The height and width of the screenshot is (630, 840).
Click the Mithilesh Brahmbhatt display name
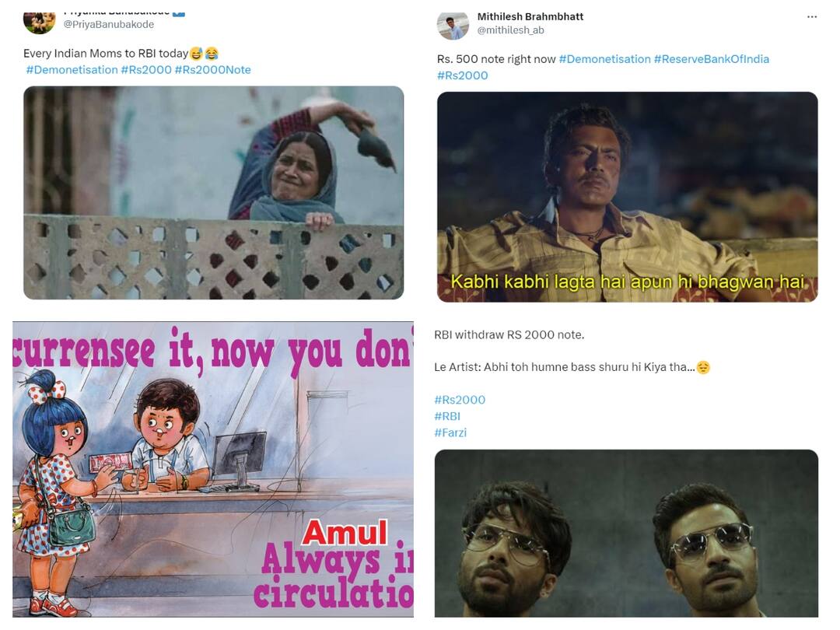(530, 16)
